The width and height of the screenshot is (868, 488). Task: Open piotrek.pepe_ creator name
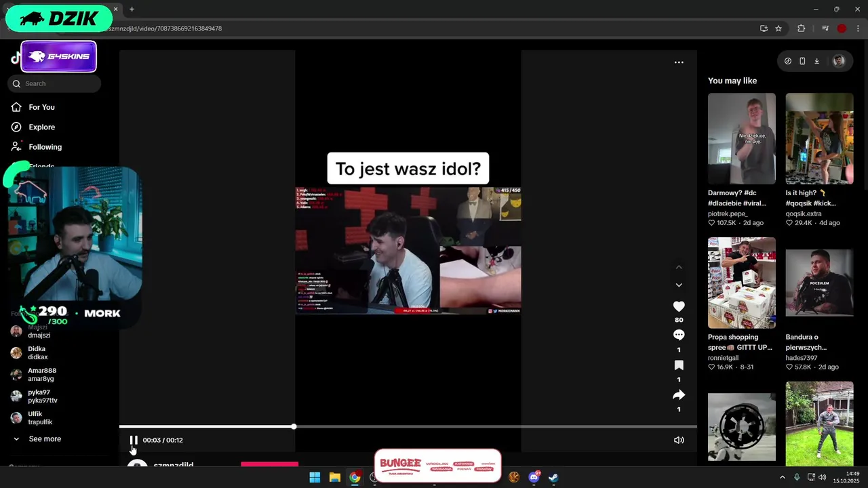(728, 213)
